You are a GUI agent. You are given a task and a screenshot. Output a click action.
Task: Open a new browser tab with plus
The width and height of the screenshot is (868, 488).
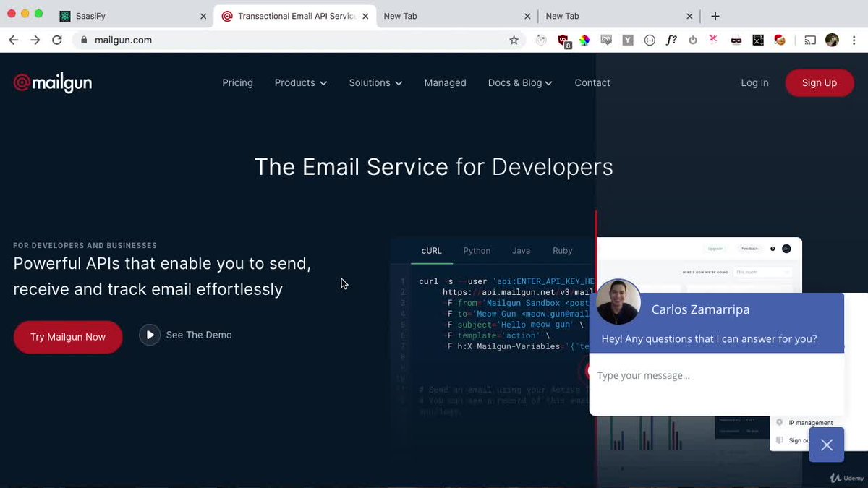coord(715,16)
